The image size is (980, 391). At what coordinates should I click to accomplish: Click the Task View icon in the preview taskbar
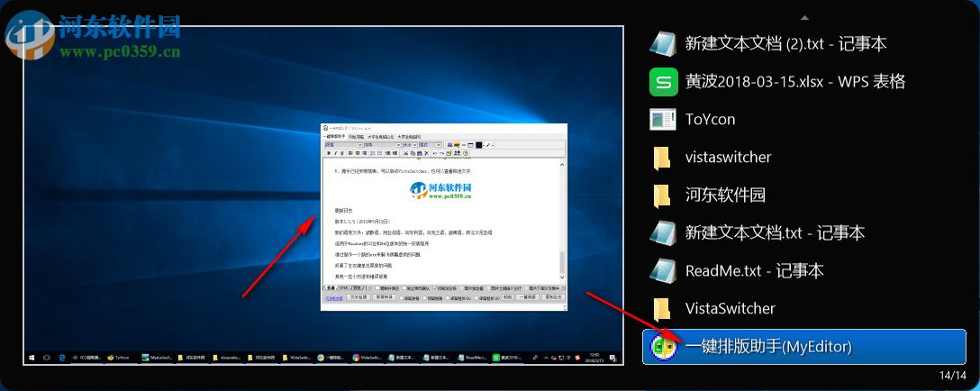pyautogui.click(x=47, y=358)
